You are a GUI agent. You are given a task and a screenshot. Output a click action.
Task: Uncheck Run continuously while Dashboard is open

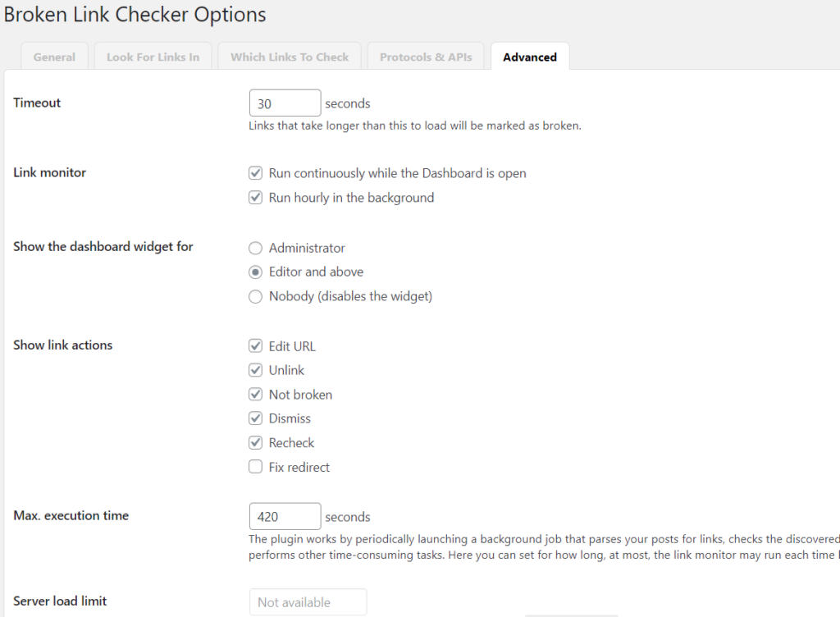[256, 173]
